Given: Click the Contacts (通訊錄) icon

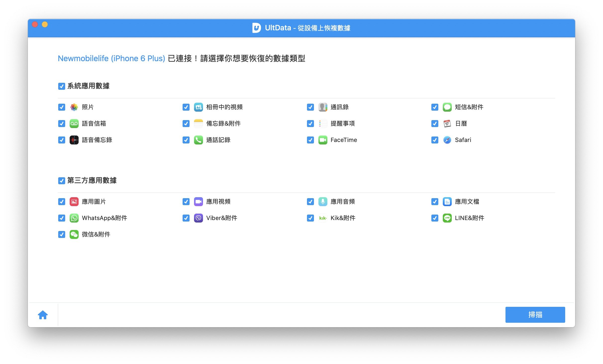Looking at the screenshot, I should coord(323,107).
